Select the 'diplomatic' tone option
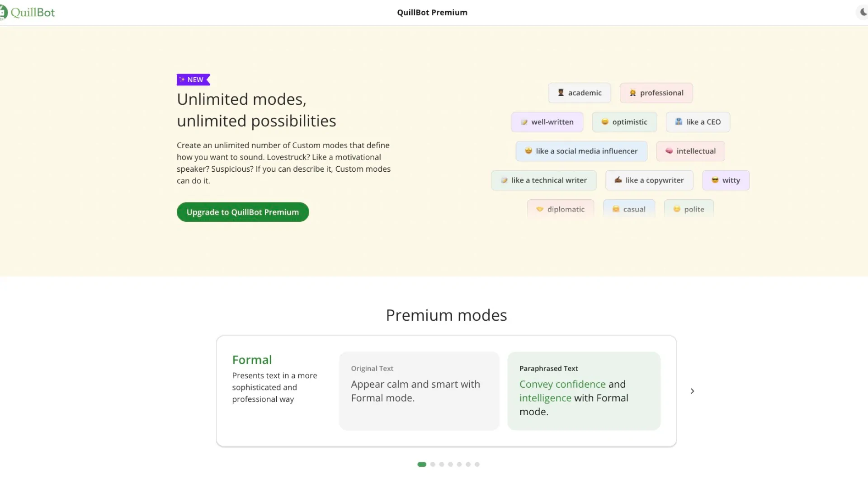 point(561,209)
